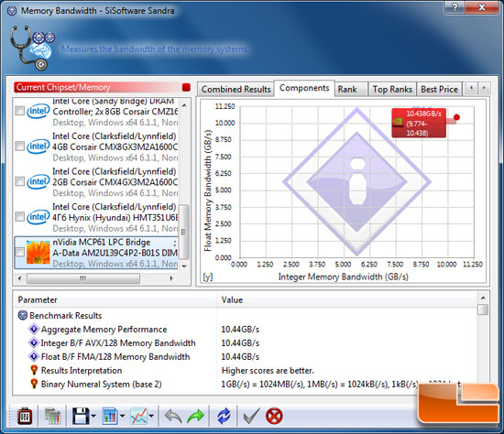504x434 pixels.
Task: Select the Aggregate Memory Performance row
Action: click(x=246, y=329)
